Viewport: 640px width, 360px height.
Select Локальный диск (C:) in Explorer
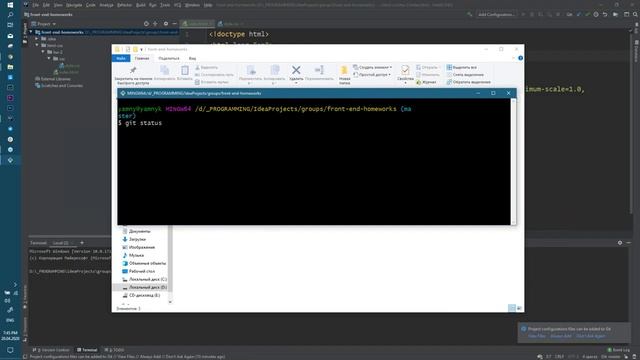(x=144, y=279)
